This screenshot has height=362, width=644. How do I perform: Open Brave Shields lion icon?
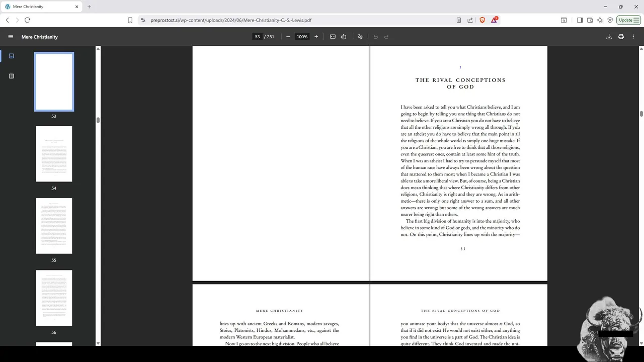pos(482,20)
